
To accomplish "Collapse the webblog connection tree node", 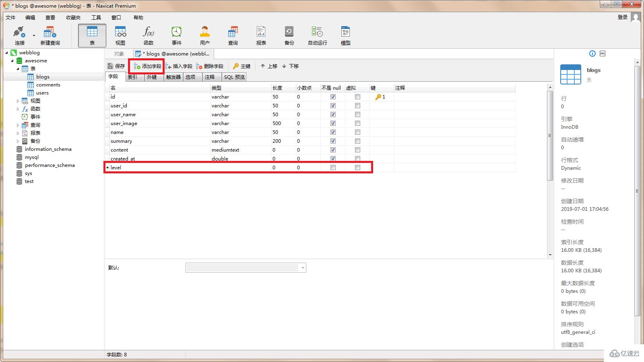I will click(6, 53).
